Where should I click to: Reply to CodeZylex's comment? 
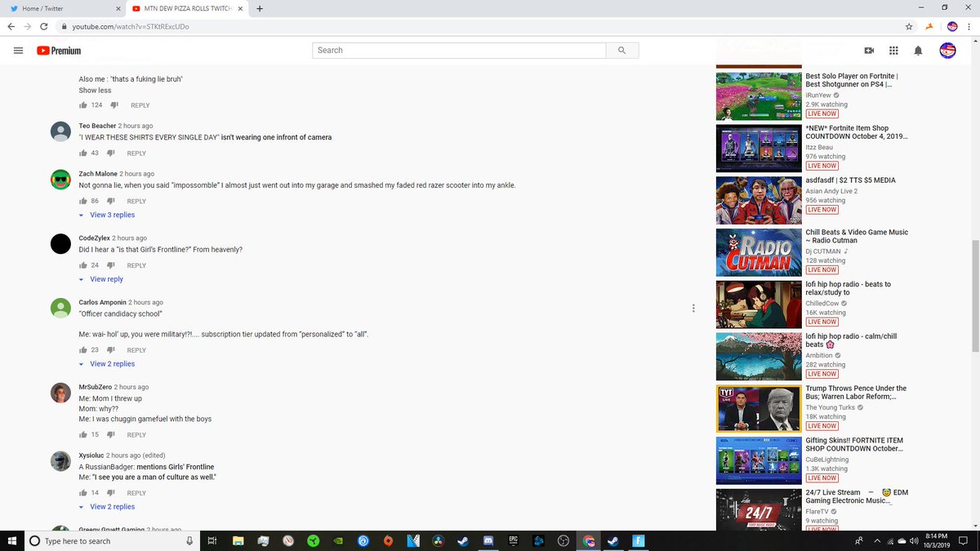coord(136,266)
